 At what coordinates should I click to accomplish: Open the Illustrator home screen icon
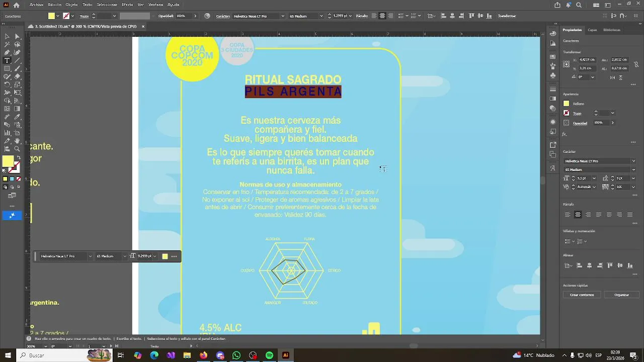tap(17, 5)
